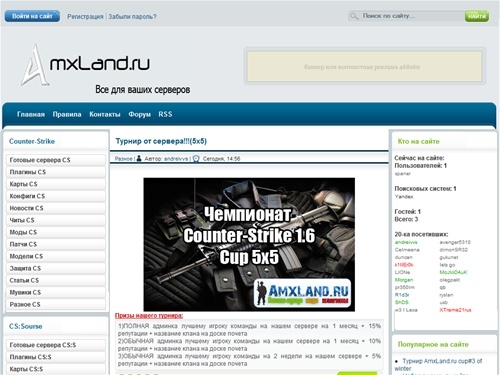Open 'Карты CS:S' category
Image resolution: width=500 pixels, height=375 pixels.
click(56, 369)
